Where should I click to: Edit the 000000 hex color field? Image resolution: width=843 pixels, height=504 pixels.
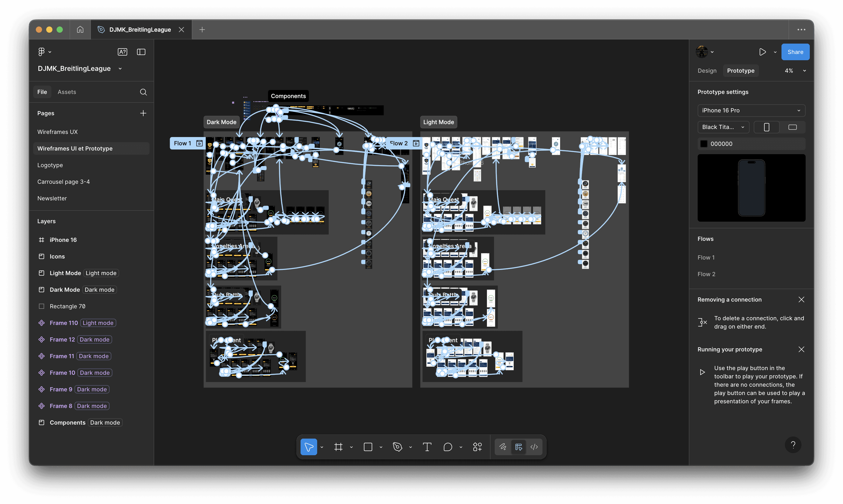click(721, 144)
